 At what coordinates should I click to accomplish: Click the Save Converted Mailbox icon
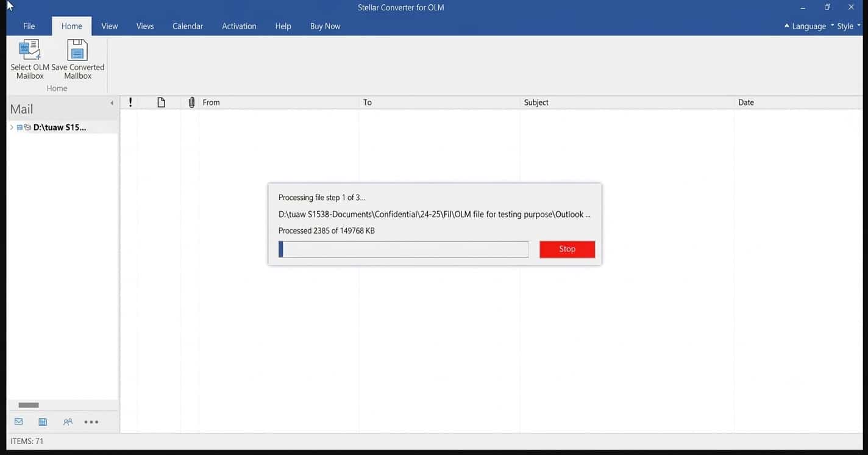click(x=77, y=49)
